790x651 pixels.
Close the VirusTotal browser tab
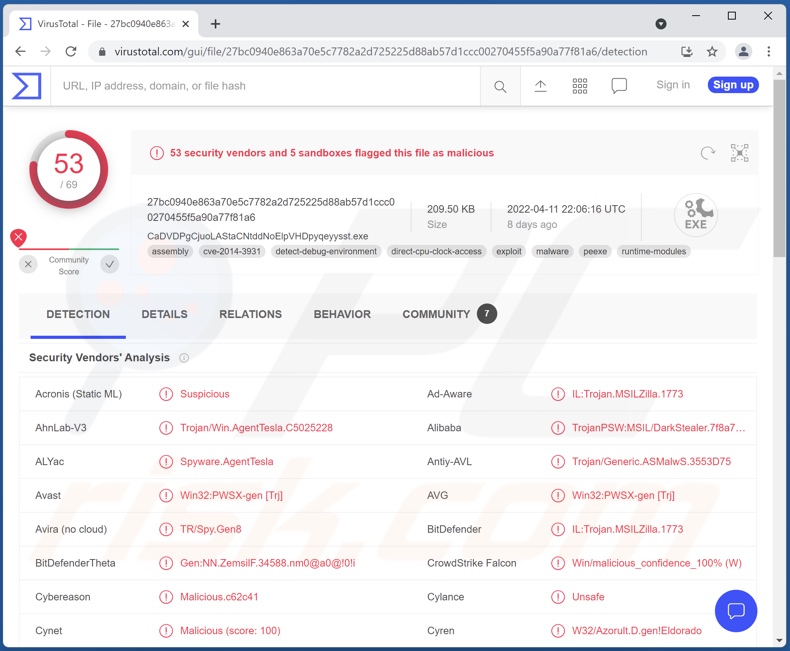pos(185,24)
